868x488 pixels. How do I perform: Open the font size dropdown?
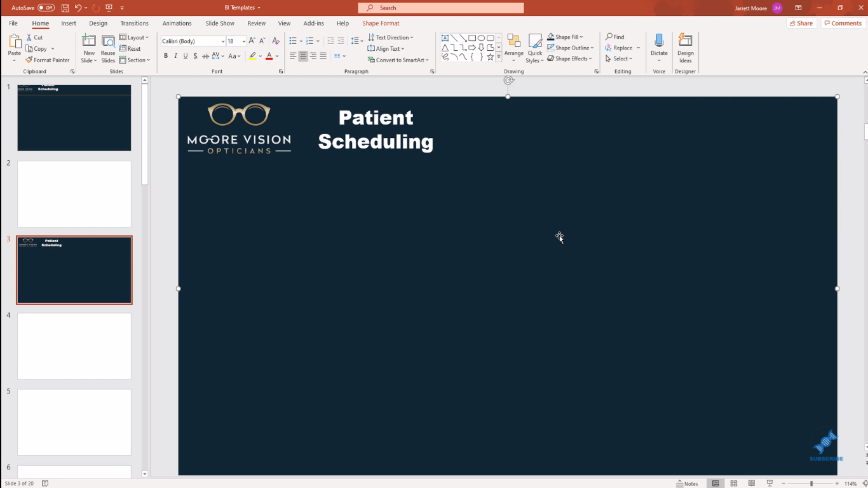coord(244,41)
